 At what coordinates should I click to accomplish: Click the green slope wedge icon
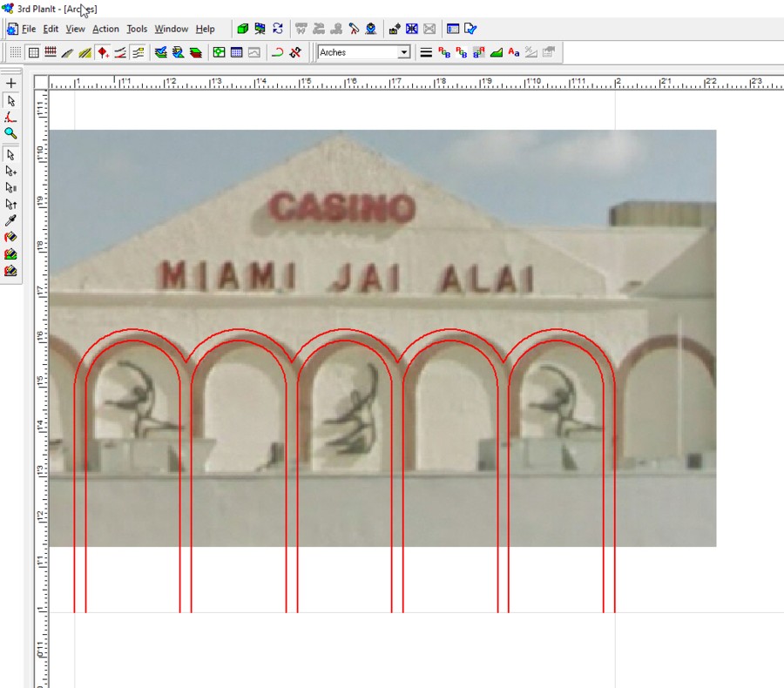pos(497,52)
